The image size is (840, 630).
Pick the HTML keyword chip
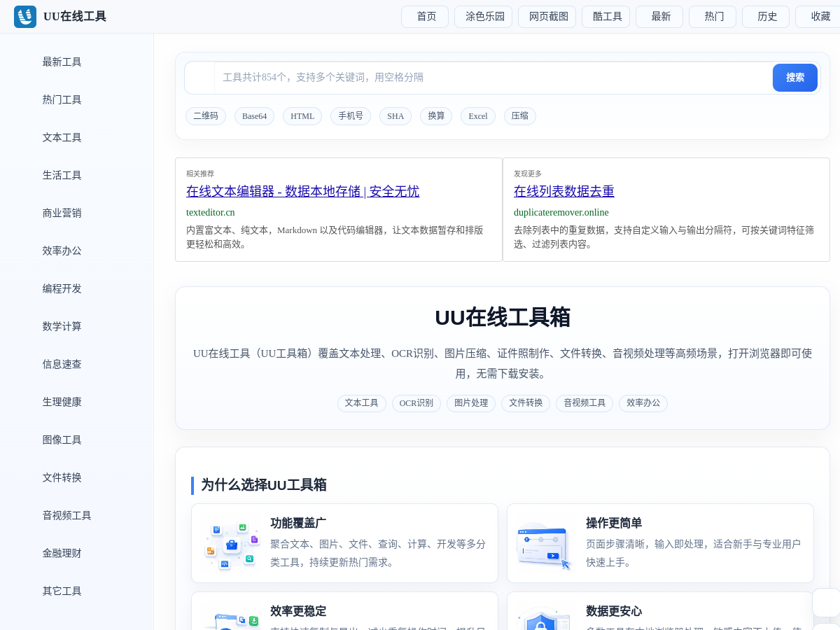(302, 116)
